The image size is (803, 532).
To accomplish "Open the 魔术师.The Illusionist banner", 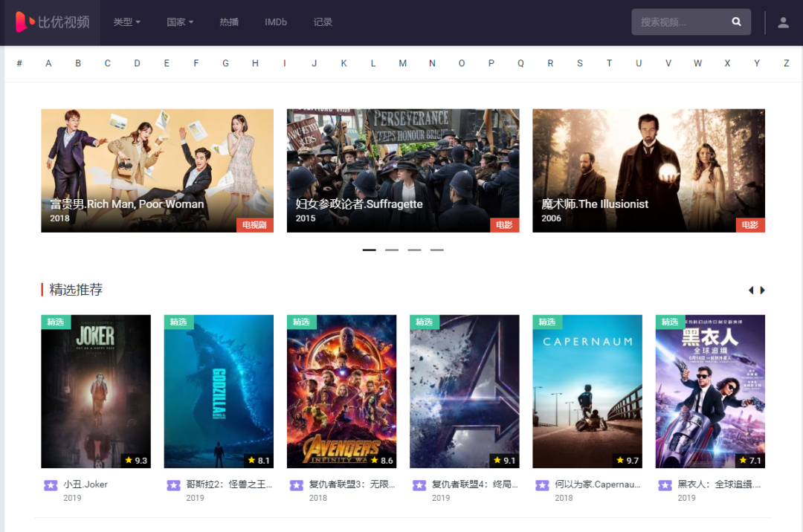I will pyautogui.click(x=648, y=171).
